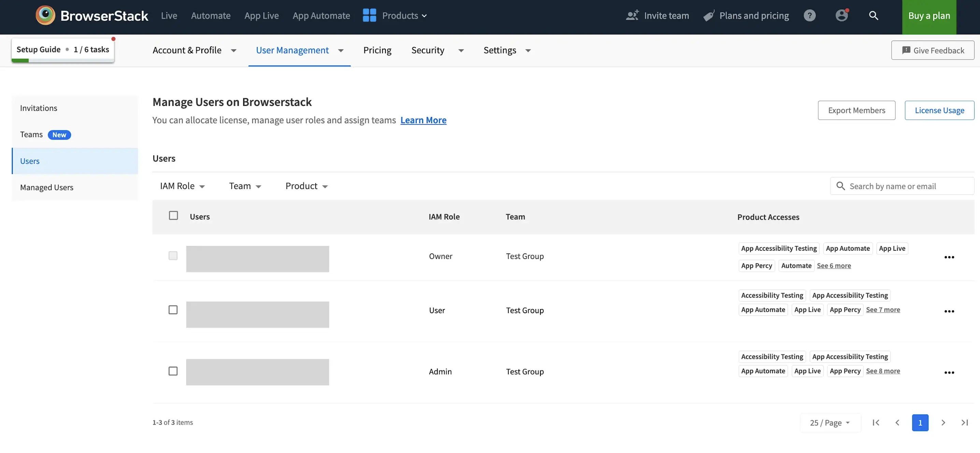Screen dimensions: 980x453
Task: Select Invitations in the sidebar
Action: click(x=75, y=108)
